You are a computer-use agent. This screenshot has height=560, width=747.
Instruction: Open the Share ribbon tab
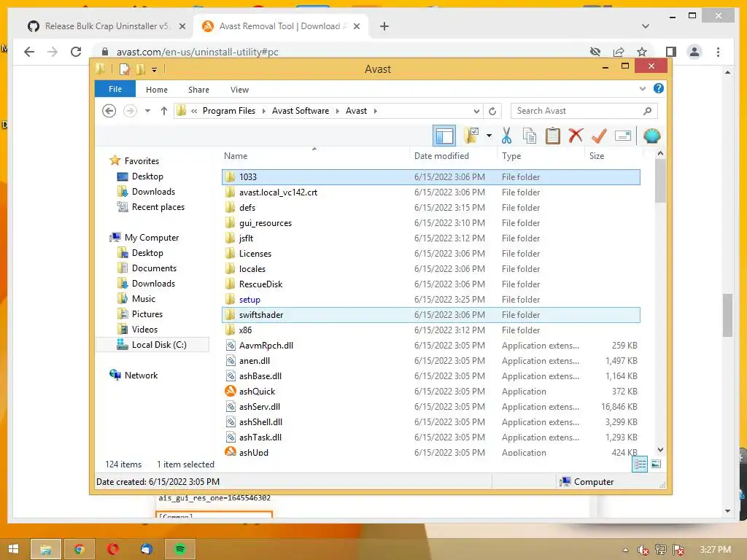[x=198, y=90]
